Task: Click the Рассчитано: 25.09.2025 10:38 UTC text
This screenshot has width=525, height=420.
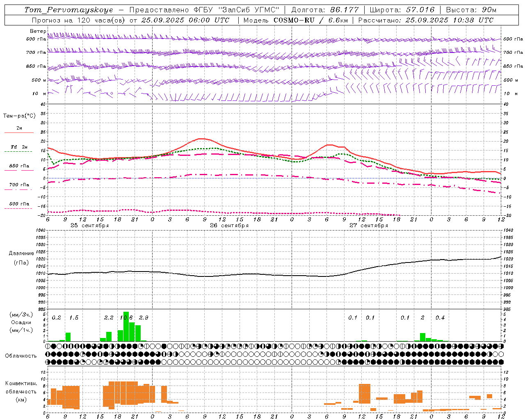Action: [x=426, y=20]
